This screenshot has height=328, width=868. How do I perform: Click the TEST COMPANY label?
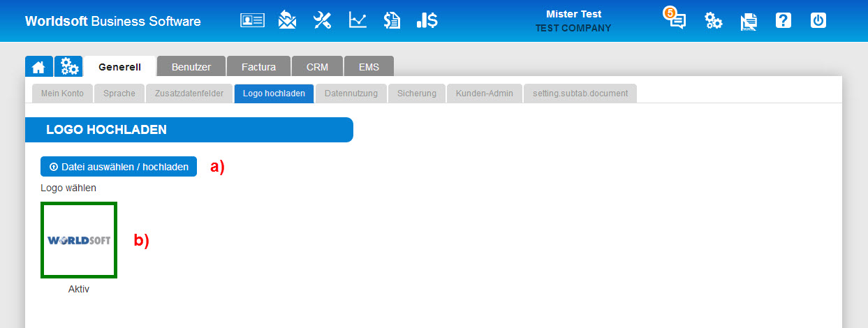pos(573,29)
